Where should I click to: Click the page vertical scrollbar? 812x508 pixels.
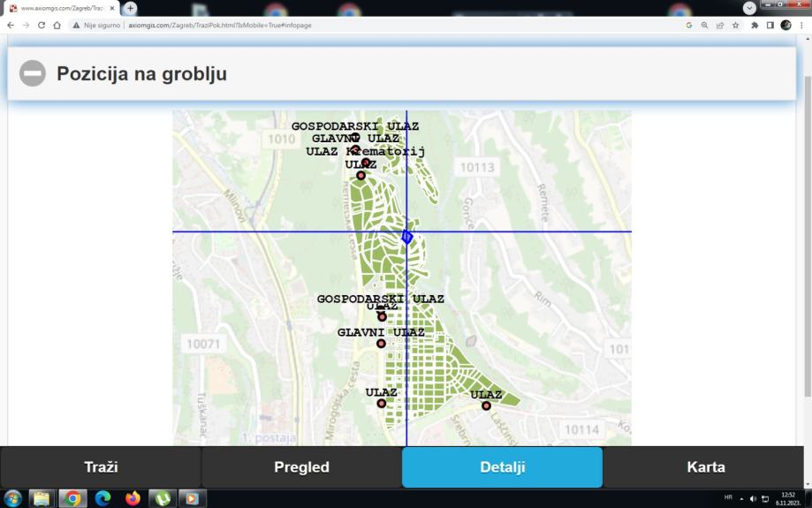point(808,236)
